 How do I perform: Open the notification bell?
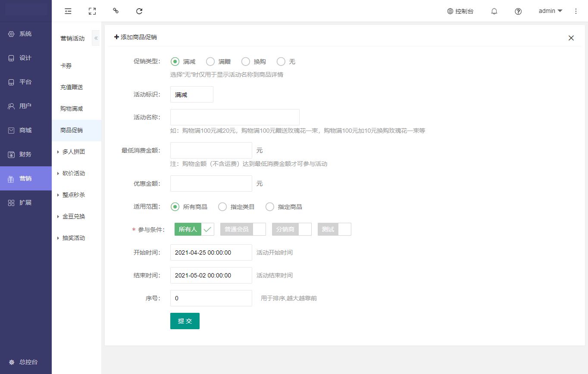tap(494, 12)
